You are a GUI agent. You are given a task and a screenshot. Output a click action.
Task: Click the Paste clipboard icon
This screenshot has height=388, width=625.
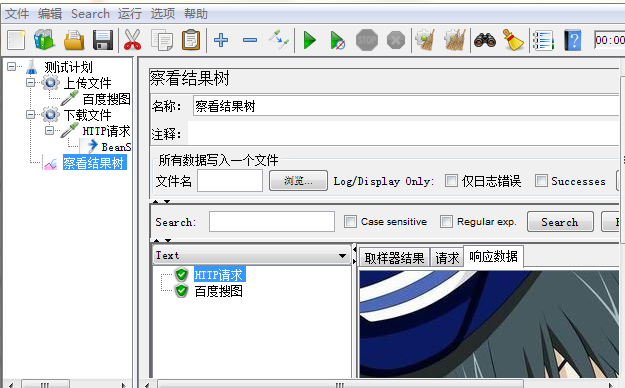[191, 40]
